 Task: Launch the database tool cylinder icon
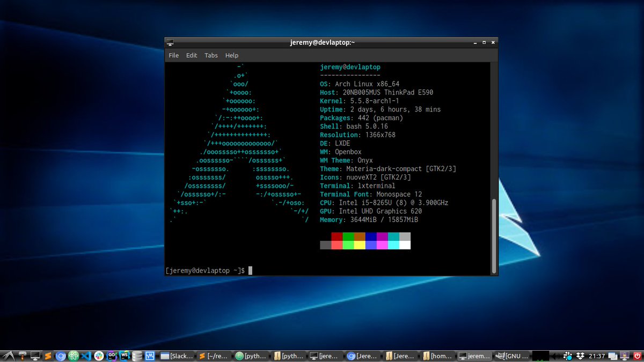[x=137, y=356]
